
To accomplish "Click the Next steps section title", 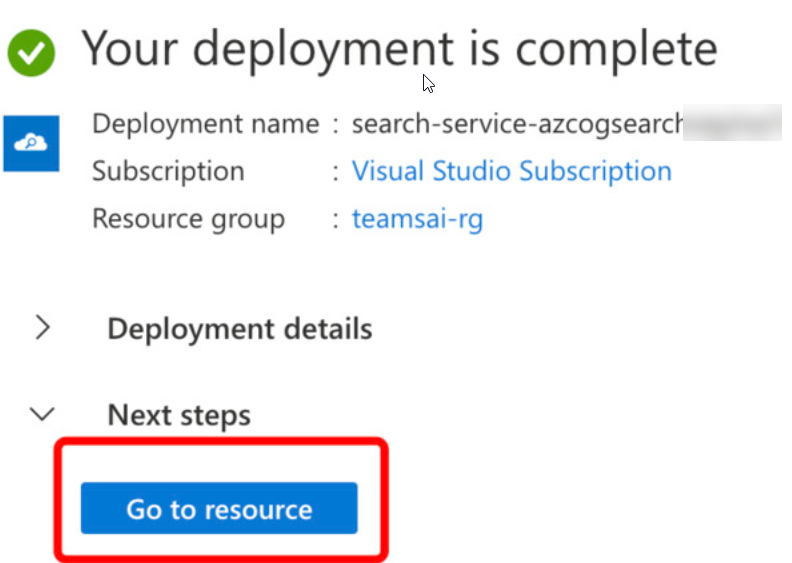I will [179, 415].
